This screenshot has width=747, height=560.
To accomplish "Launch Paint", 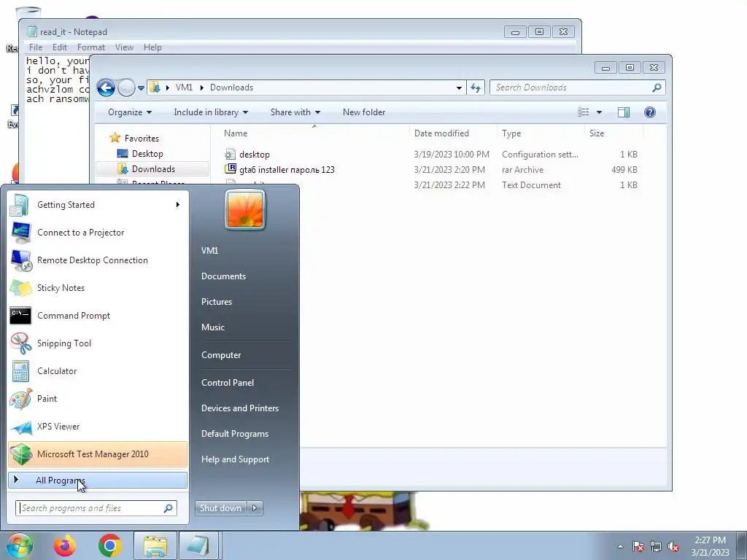I will (x=98, y=399).
